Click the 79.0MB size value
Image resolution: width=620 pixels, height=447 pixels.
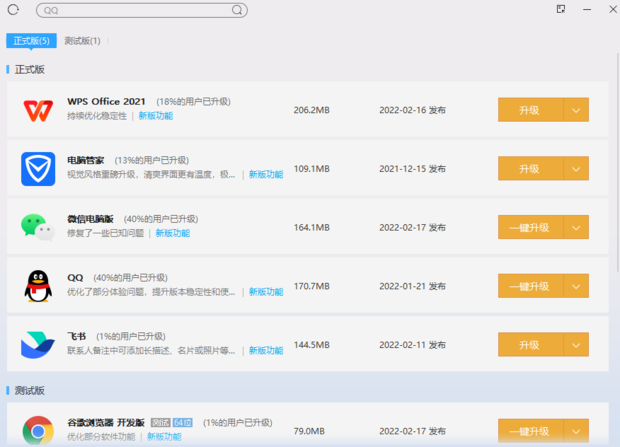point(309,431)
